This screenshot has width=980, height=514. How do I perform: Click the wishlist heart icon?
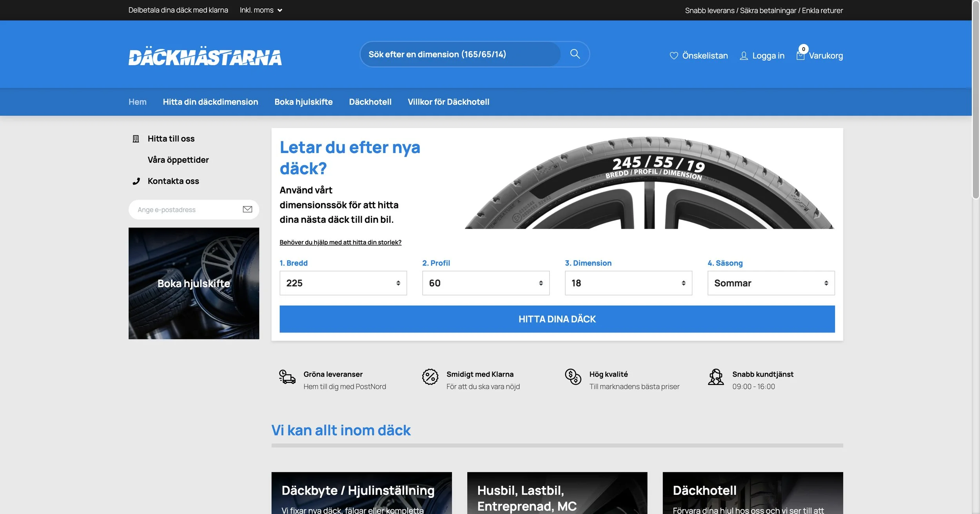point(673,56)
